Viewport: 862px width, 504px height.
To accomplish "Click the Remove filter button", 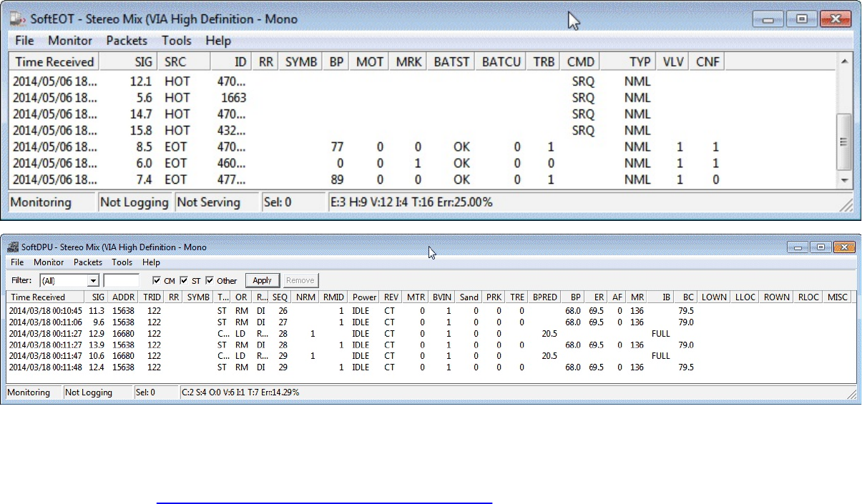I will 300,281.
